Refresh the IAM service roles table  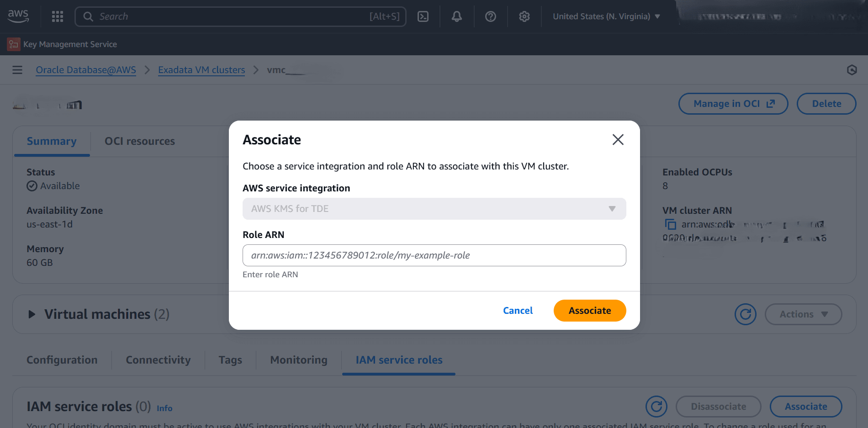[x=656, y=406]
